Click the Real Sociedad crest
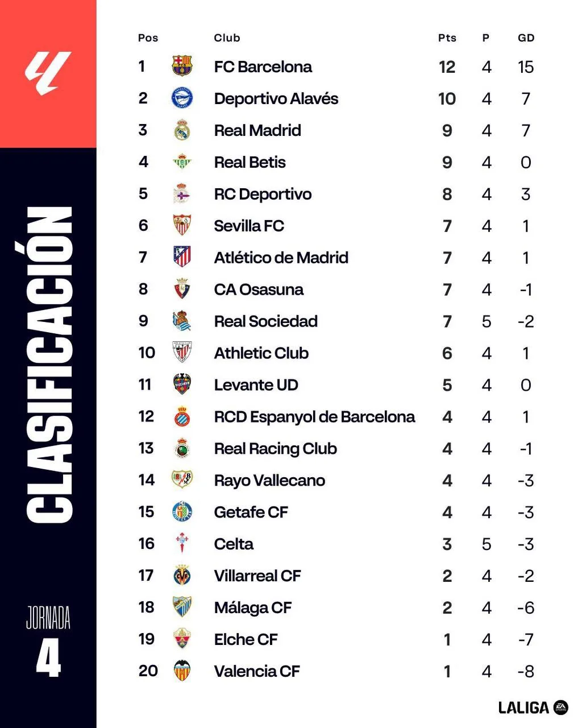The height and width of the screenshot is (728, 582). coord(182,321)
